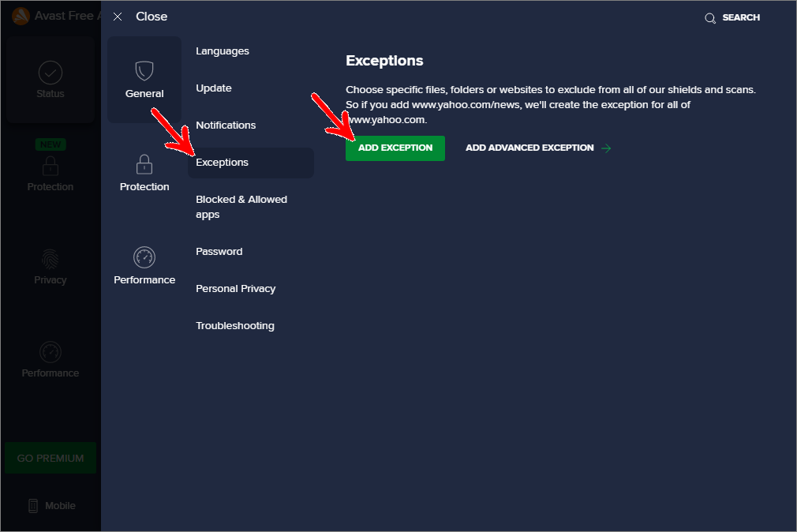Click the Go Premium button
This screenshot has width=797, height=532.
click(51, 458)
